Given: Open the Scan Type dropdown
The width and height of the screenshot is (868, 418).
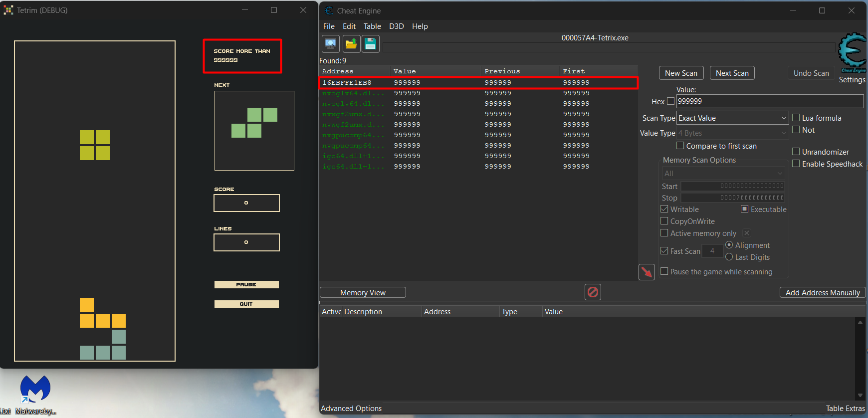Looking at the screenshot, I should coord(732,118).
